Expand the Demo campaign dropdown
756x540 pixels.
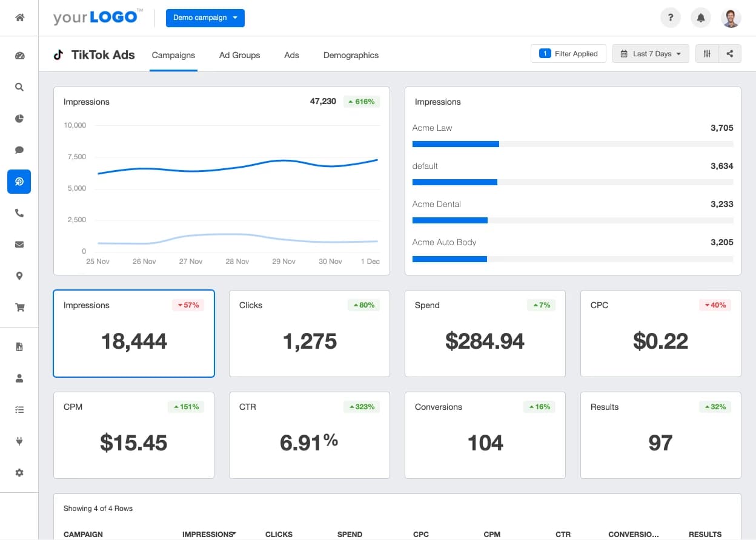coord(205,18)
